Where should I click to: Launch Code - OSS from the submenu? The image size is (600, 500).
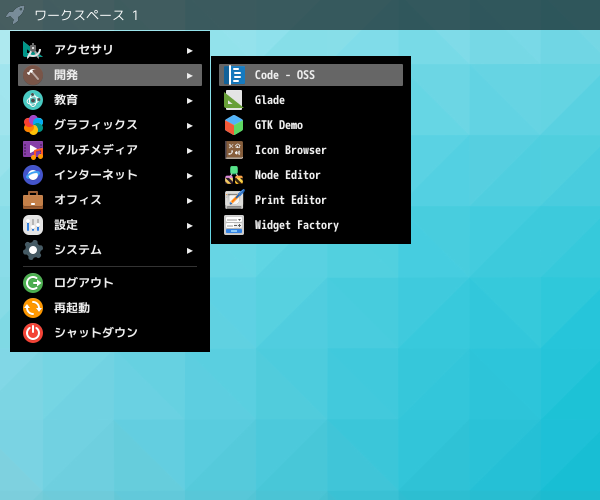pyautogui.click(x=311, y=75)
